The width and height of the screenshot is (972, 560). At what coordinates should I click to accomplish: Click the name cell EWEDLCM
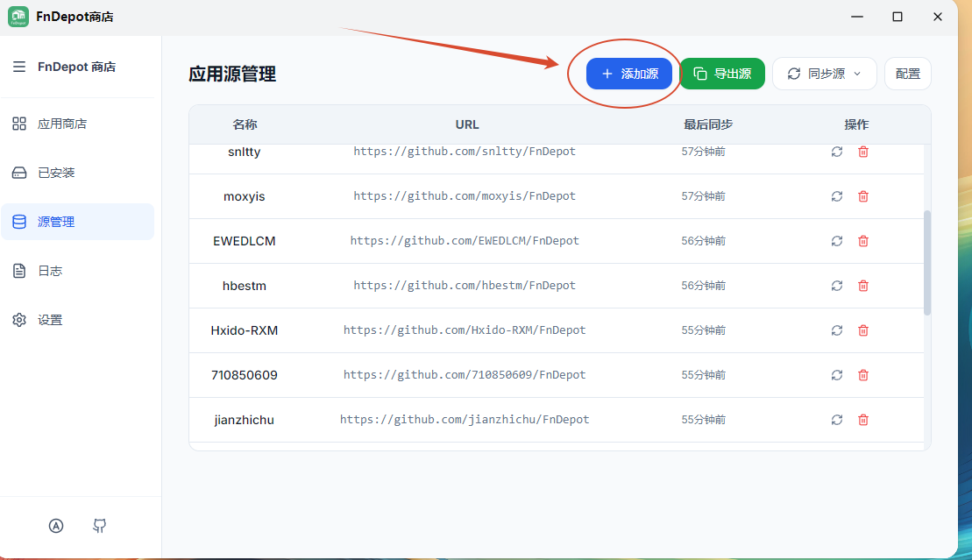pyautogui.click(x=245, y=241)
